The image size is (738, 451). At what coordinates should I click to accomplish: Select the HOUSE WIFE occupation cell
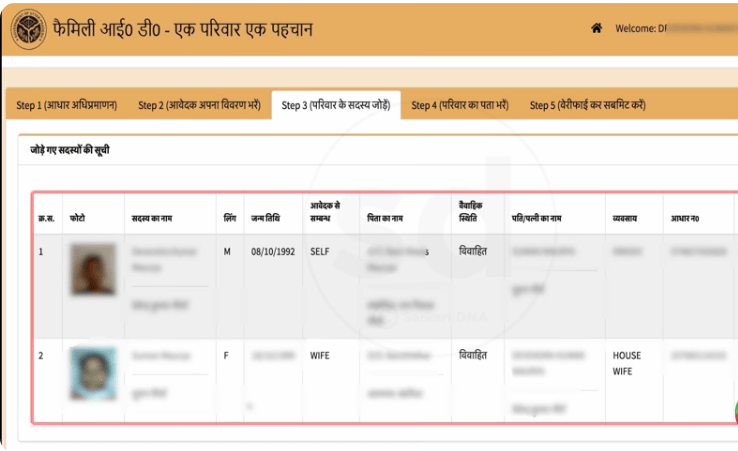coord(627,363)
